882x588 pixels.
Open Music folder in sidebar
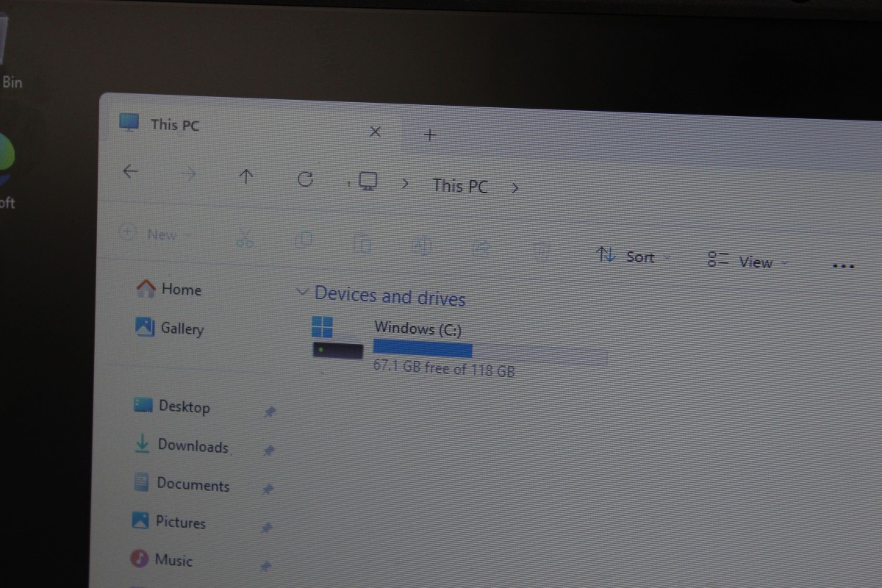tap(162, 559)
